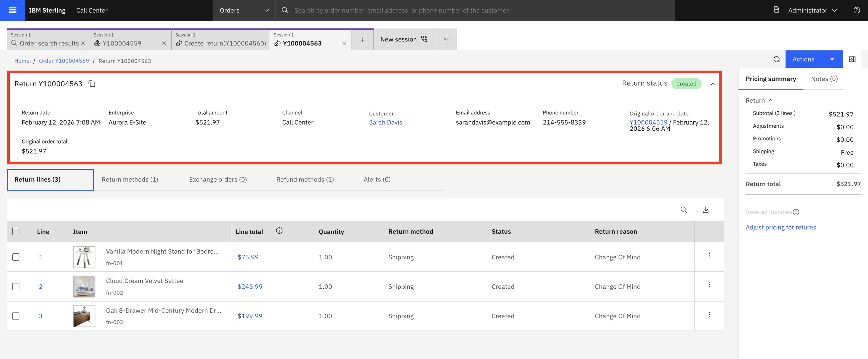Viewport: 868px width, 359px height.
Task: Close the Order search results tab
Action: (83, 43)
